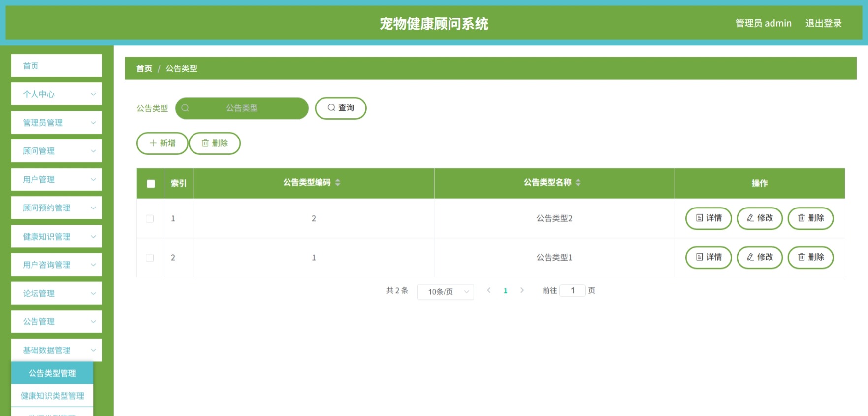The height and width of the screenshot is (416, 868).
Task: Click the go-to-page number input
Action: click(x=573, y=290)
